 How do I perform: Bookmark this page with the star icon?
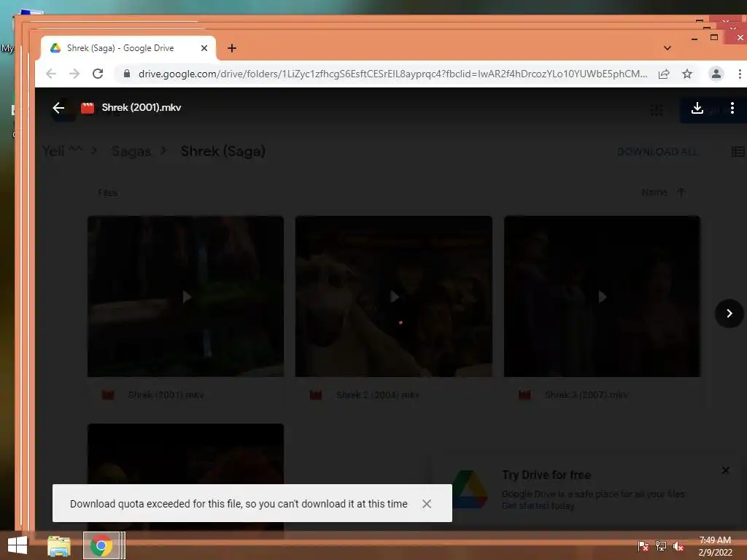(687, 74)
